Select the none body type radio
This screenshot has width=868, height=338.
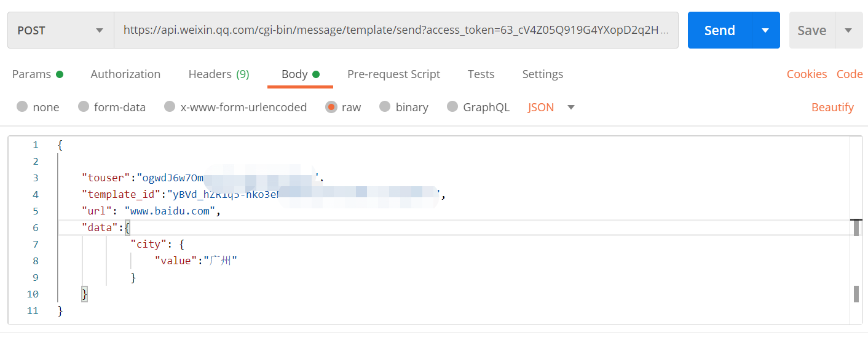(x=23, y=107)
